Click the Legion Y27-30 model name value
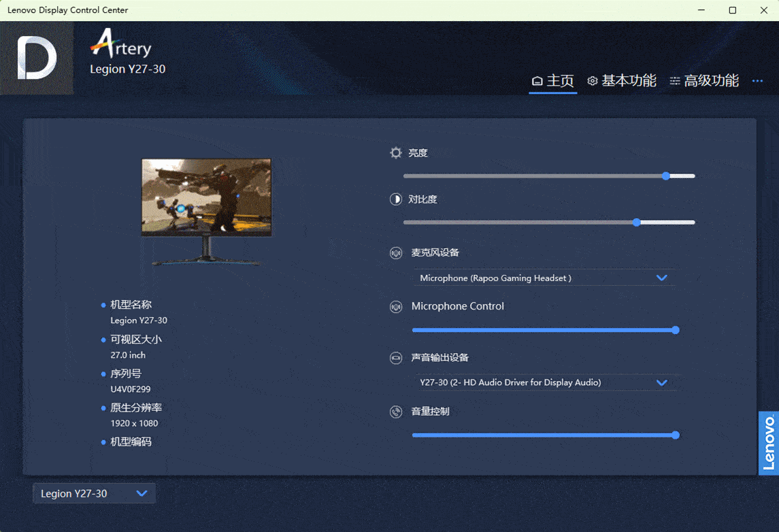Viewport: 779px width, 532px height. coord(139,320)
